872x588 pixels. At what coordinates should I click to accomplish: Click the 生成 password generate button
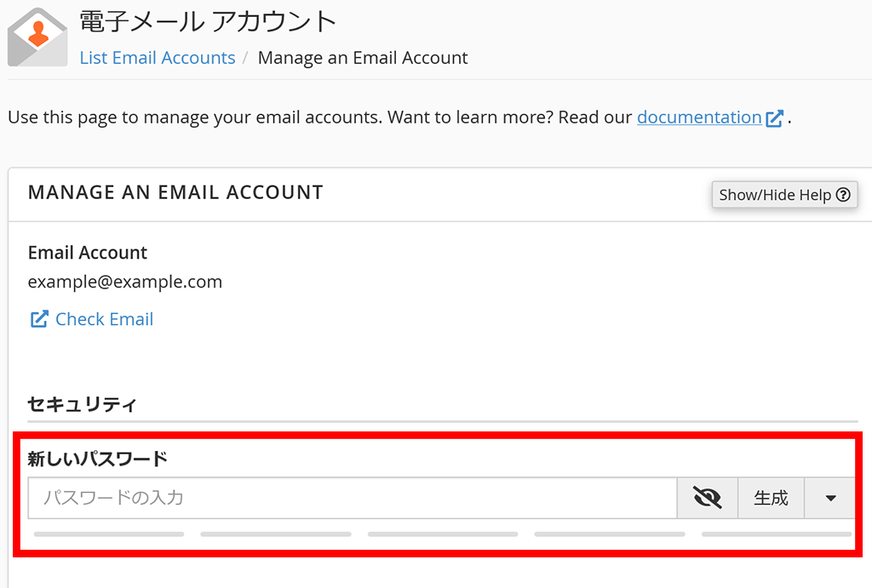(x=771, y=498)
